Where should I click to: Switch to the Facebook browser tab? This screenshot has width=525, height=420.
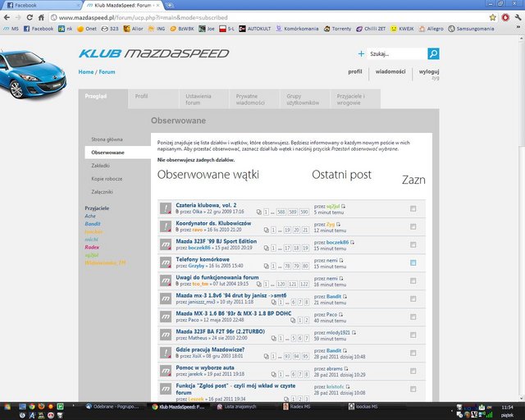(x=40, y=5)
